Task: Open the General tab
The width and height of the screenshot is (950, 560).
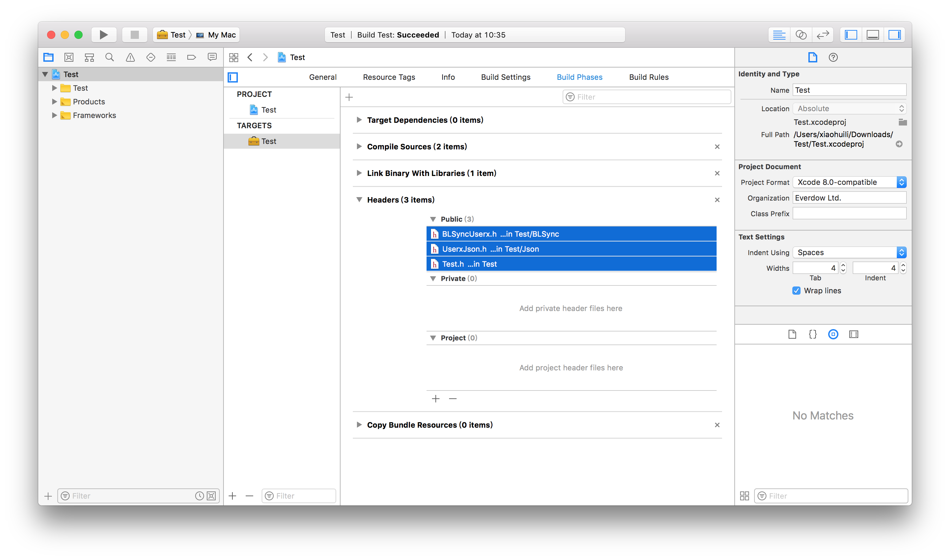Action: pyautogui.click(x=323, y=77)
